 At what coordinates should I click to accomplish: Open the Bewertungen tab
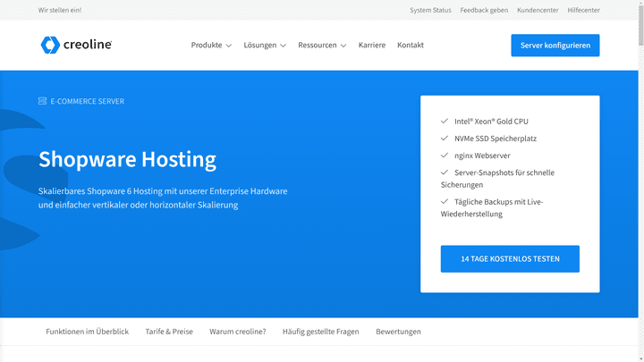point(398,332)
